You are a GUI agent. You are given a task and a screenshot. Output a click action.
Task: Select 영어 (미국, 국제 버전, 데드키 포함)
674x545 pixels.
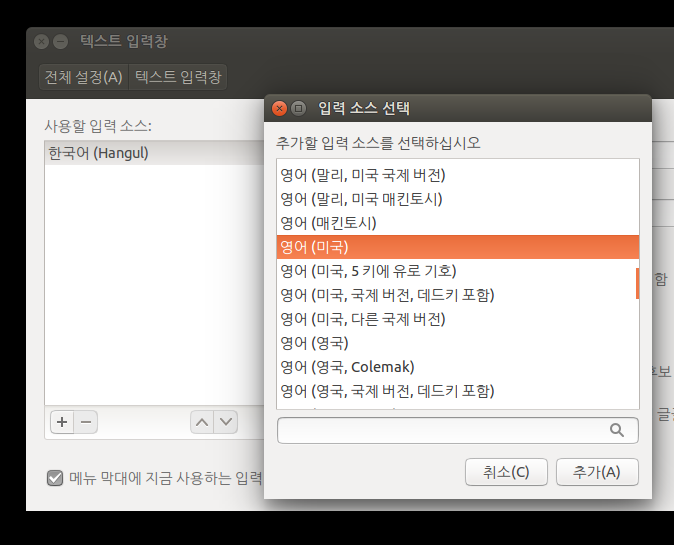(456, 295)
